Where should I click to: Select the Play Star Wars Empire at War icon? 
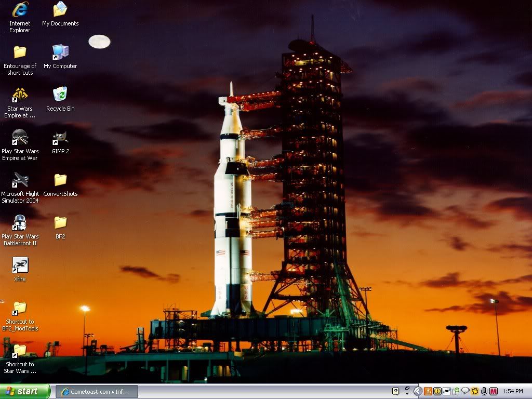coord(20,145)
